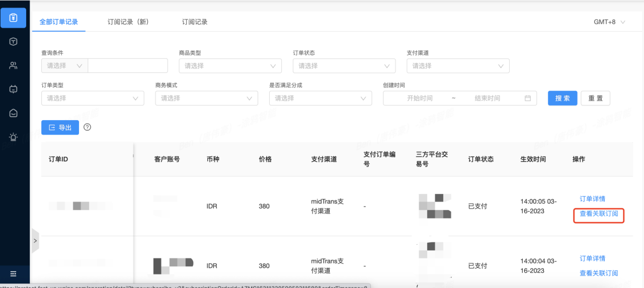This screenshot has height=288, width=644.
Task: Click the 支付渠道 table column header
Action: click(x=324, y=159)
